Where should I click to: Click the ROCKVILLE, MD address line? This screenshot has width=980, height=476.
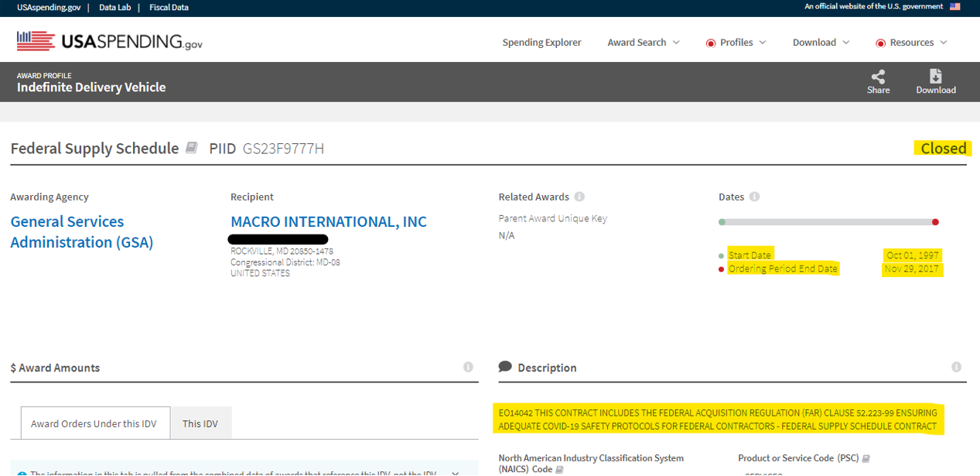(282, 252)
